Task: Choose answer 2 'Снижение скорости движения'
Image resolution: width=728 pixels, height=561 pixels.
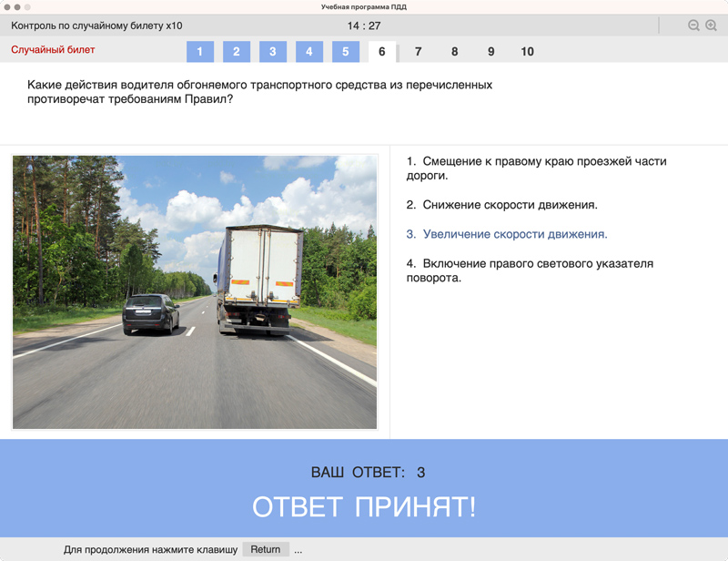Action: click(x=502, y=205)
